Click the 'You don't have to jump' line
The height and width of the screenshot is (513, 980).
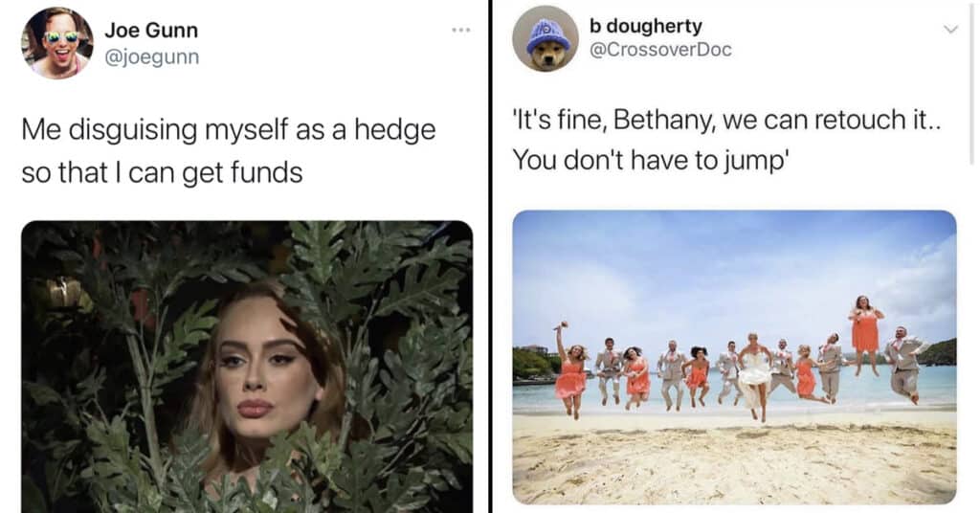point(651,161)
